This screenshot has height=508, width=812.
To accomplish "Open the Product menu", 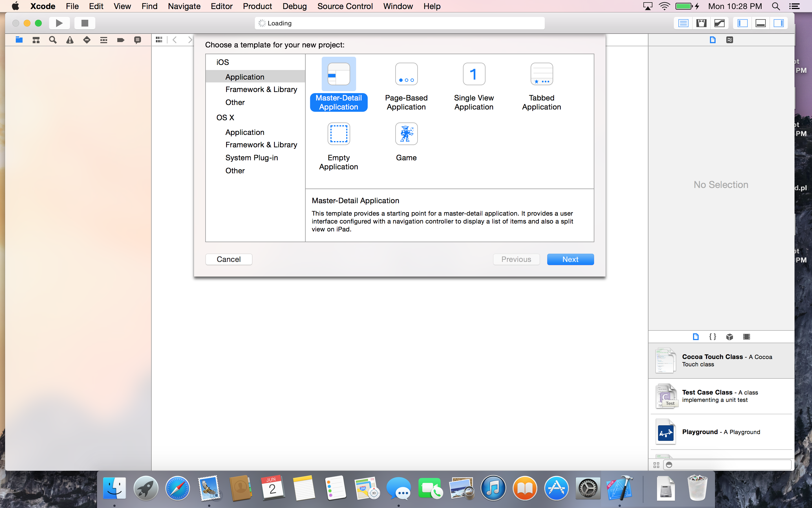I will pos(257,6).
